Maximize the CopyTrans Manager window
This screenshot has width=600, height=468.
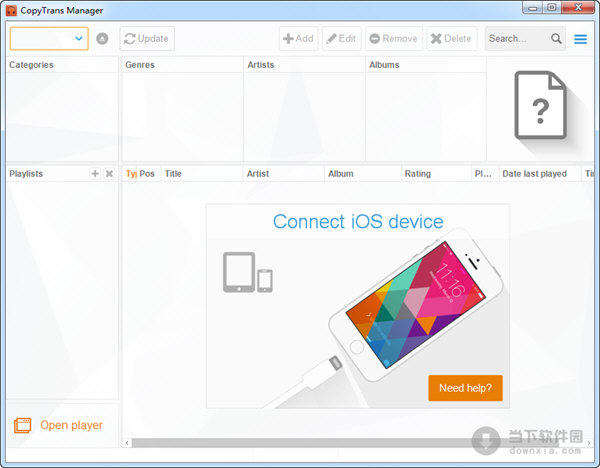coord(552,8)
